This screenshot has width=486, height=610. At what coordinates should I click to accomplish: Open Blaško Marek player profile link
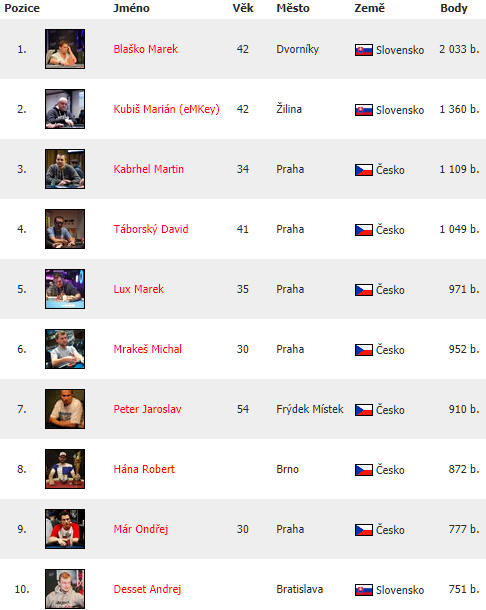click(146, 49)
